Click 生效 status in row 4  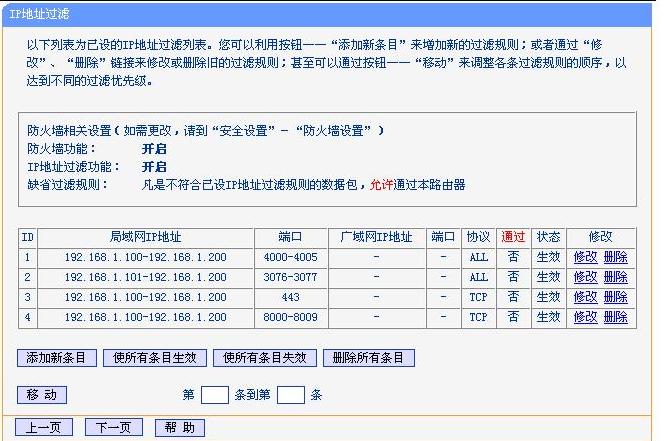pos(548,317)
